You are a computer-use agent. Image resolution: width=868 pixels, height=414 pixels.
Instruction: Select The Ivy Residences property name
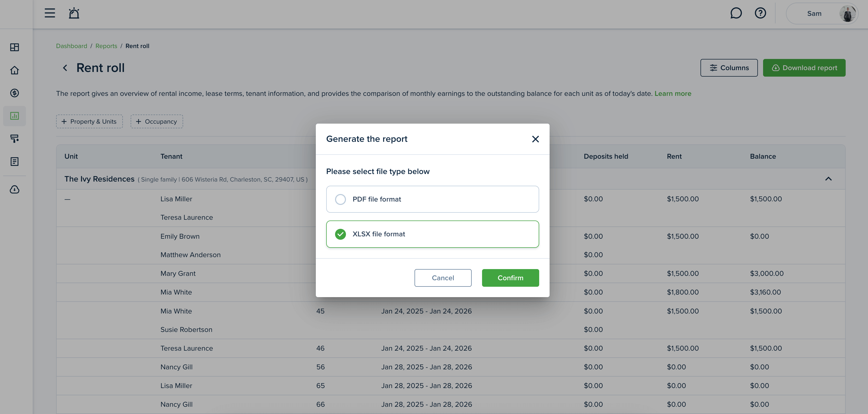99,179
